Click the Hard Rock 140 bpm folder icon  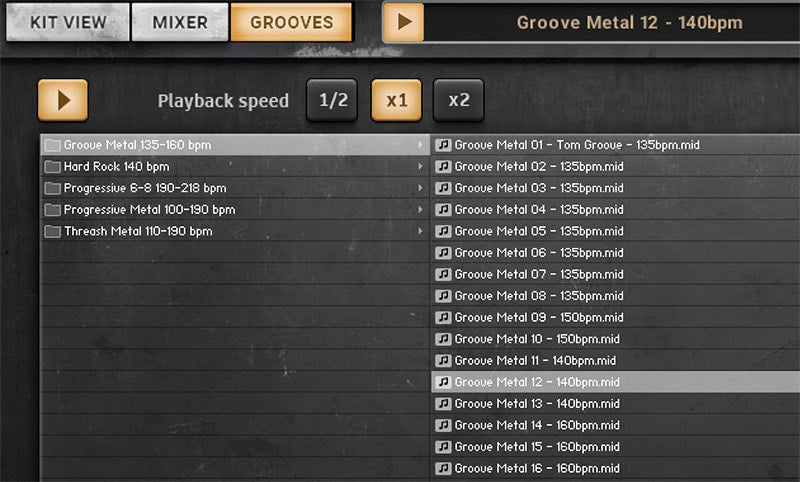52,167
